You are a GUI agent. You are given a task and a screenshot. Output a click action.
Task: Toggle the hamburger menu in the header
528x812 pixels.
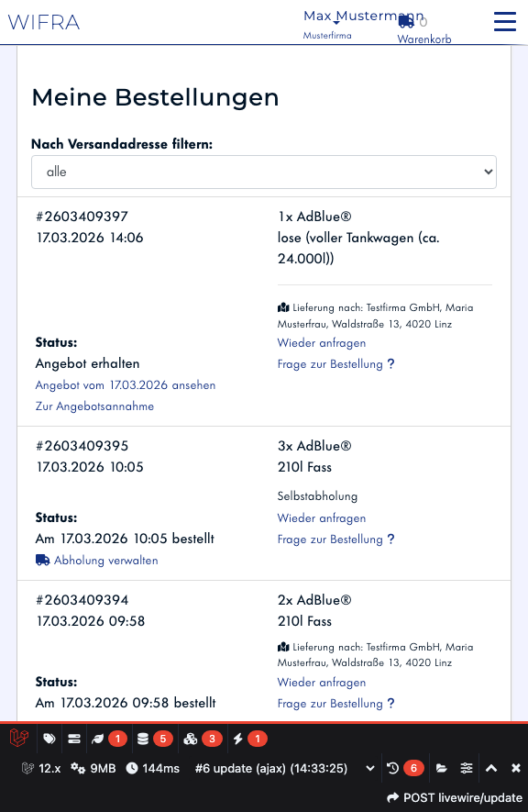point(505,21)
